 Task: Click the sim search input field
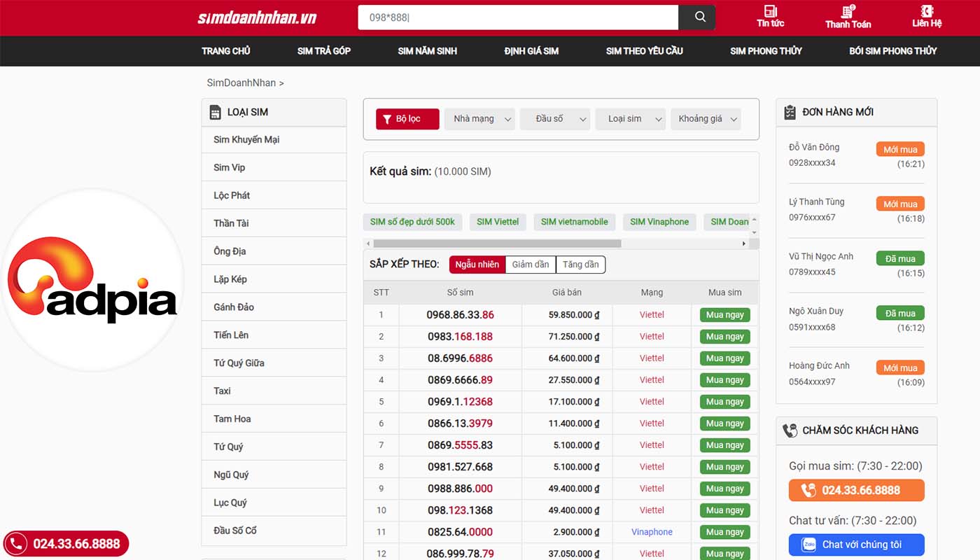coord(518,17)
